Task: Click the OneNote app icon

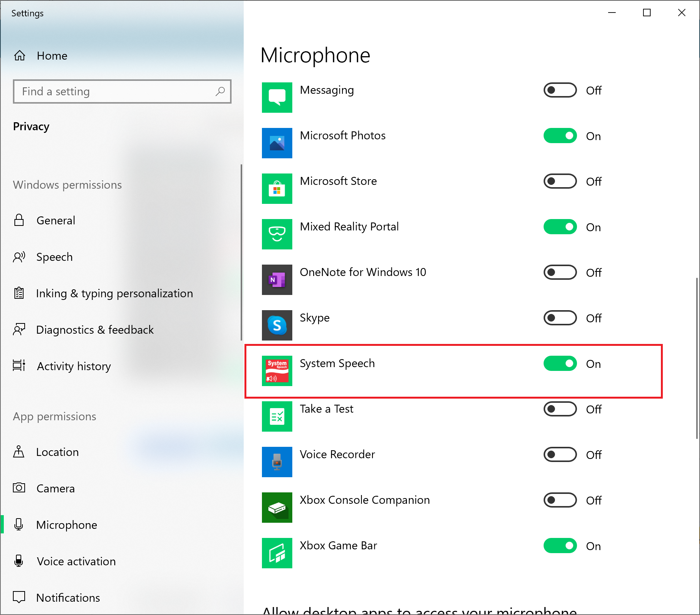Action: click(x=277, y=280)
